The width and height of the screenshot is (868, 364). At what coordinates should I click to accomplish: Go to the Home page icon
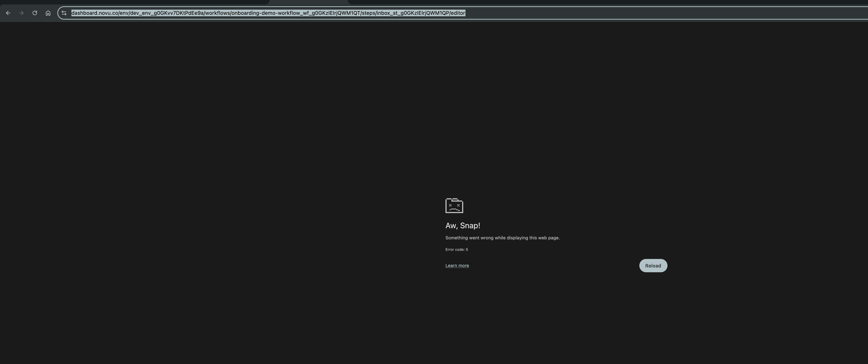pyautogui.click(x=48, y=13)
